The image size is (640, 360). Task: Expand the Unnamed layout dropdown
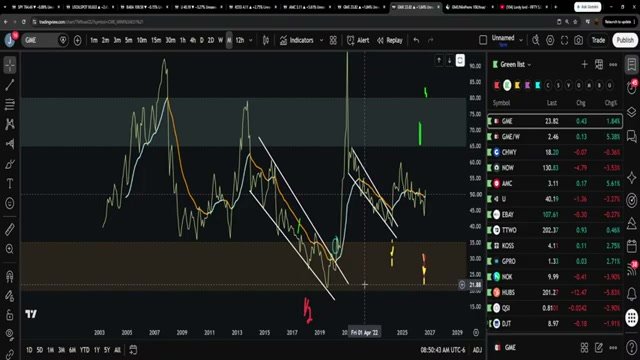coord(521,40)
